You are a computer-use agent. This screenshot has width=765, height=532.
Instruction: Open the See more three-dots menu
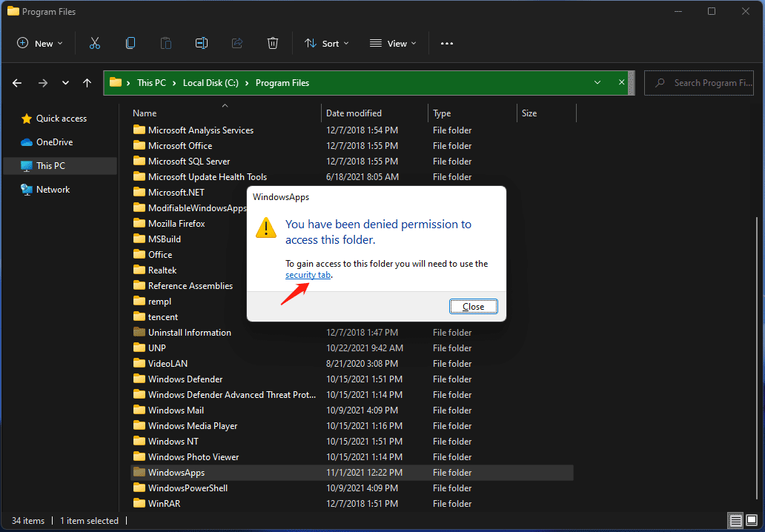[446, 44]
